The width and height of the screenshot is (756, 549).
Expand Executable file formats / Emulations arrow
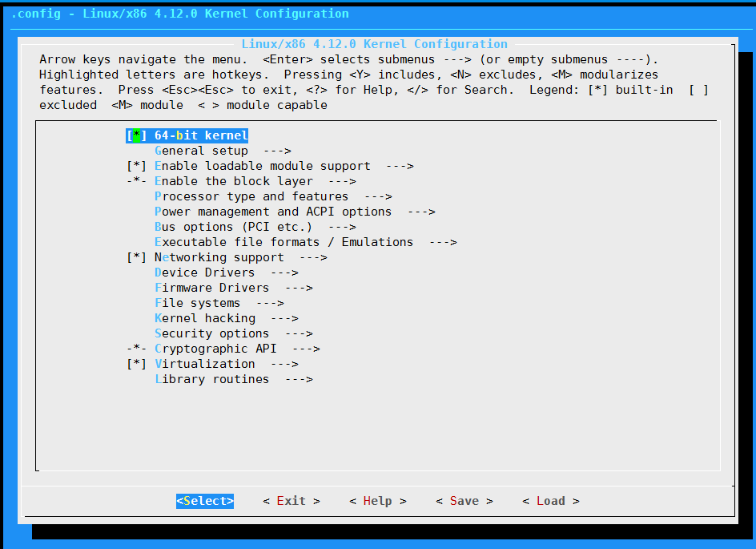point(444,242)
